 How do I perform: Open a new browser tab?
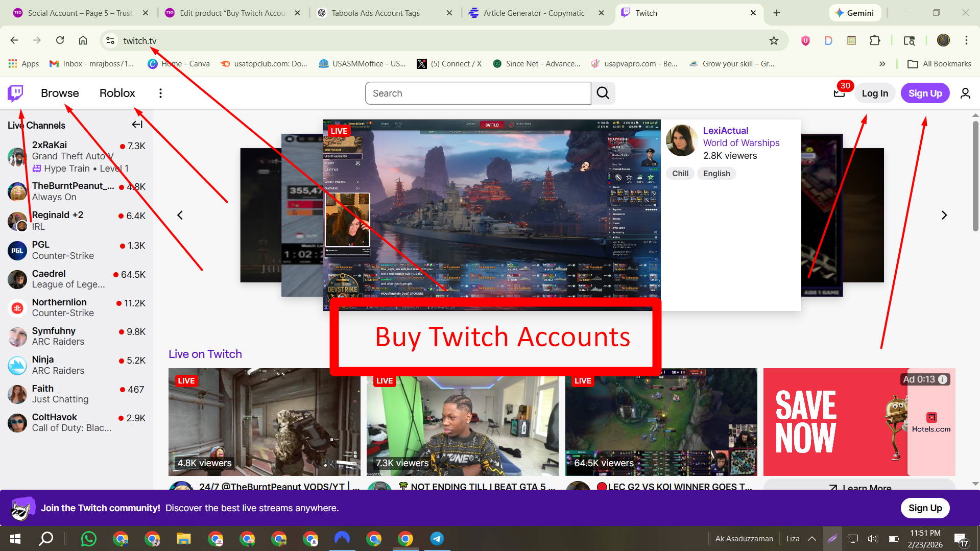(777, 13)
